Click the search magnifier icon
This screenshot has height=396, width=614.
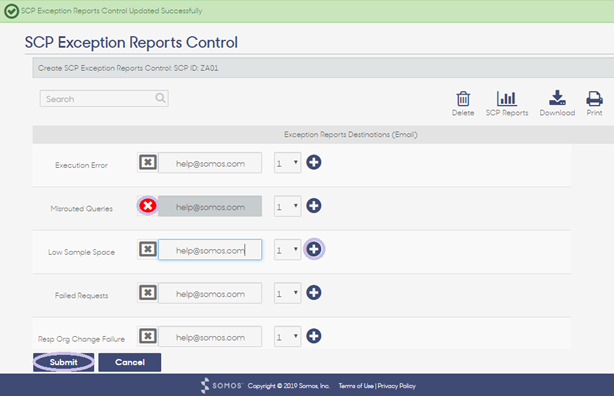coord(160,98)
